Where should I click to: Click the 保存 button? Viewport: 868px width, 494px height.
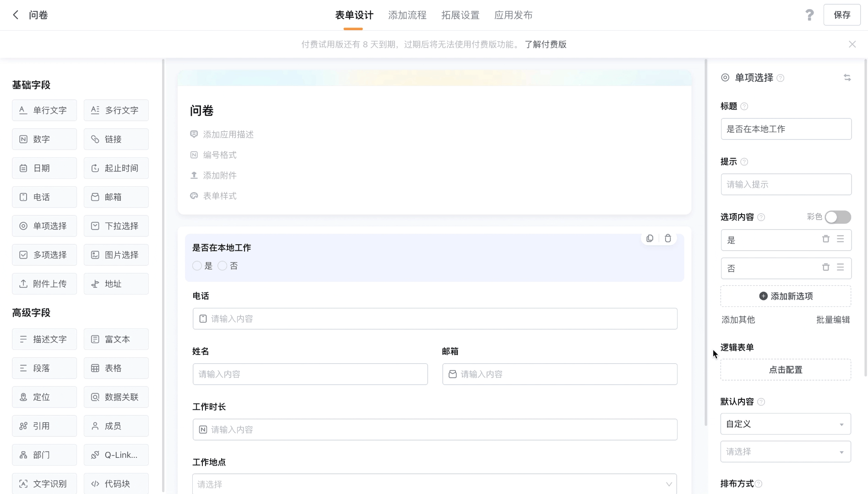[x=842, y=15]
